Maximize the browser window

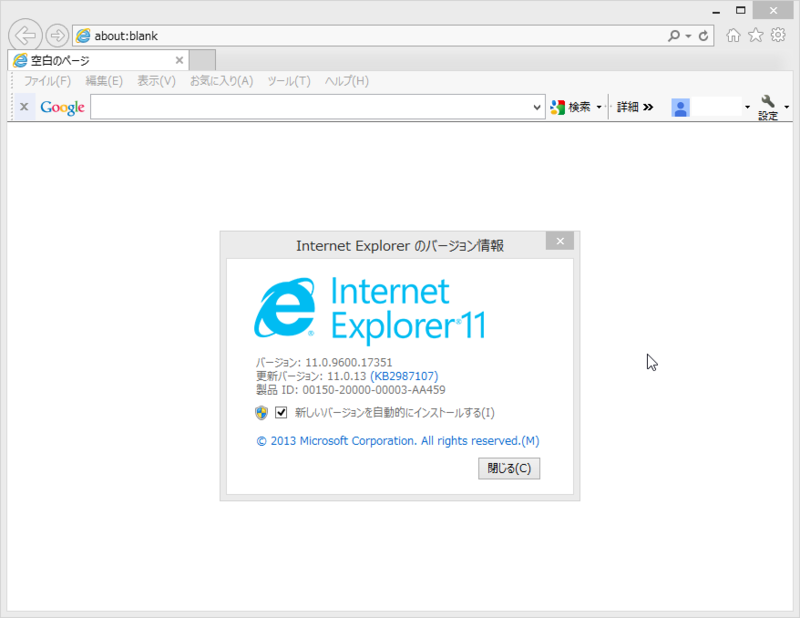(x=741, y=11)
